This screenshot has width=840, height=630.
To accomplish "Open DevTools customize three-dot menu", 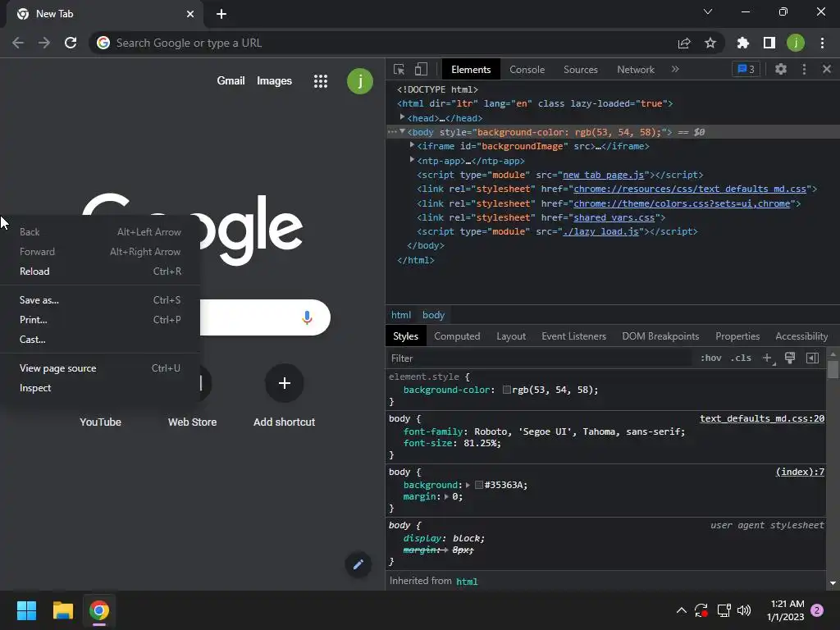I will pos(804,69).
